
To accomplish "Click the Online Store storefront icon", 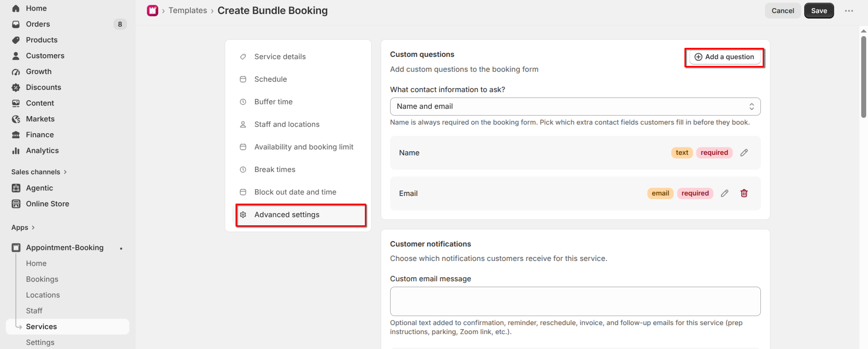I will (x=16, y=204).
